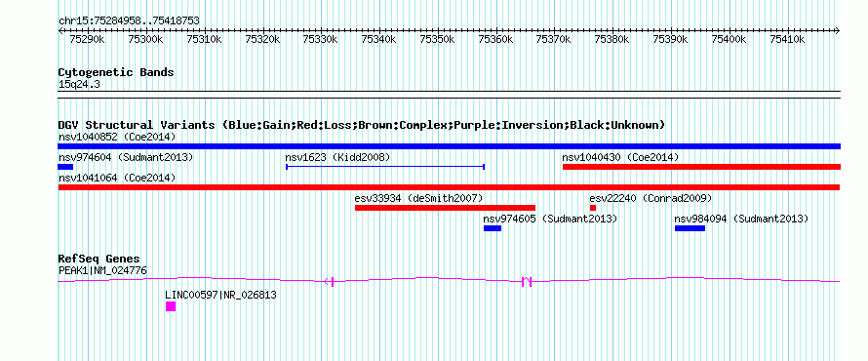Open the nsv1040430 (Coe2014) label
This screenshot has height=361, width=868.
pyautogui.click(x=620, y=157)
